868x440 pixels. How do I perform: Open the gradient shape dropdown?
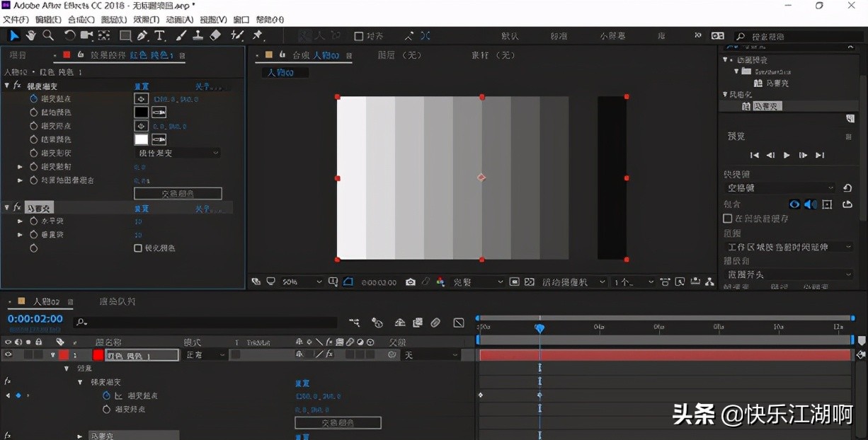click(x=177, y=153)
